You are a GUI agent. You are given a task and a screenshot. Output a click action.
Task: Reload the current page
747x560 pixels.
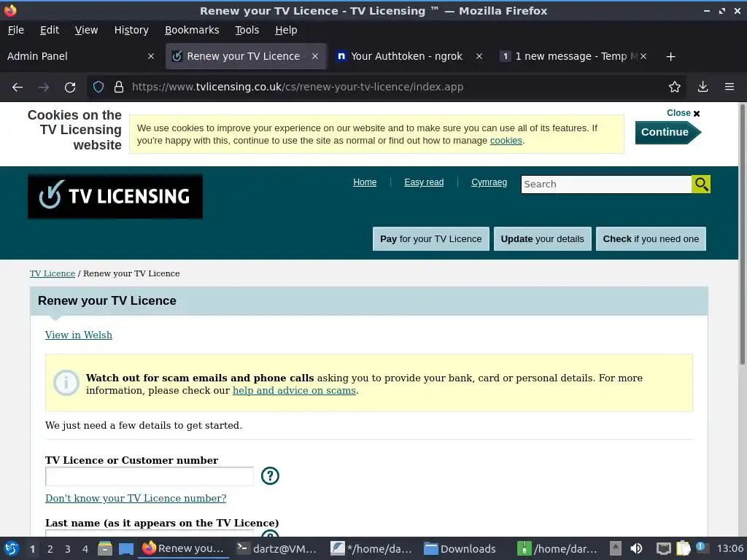[70, 87]
